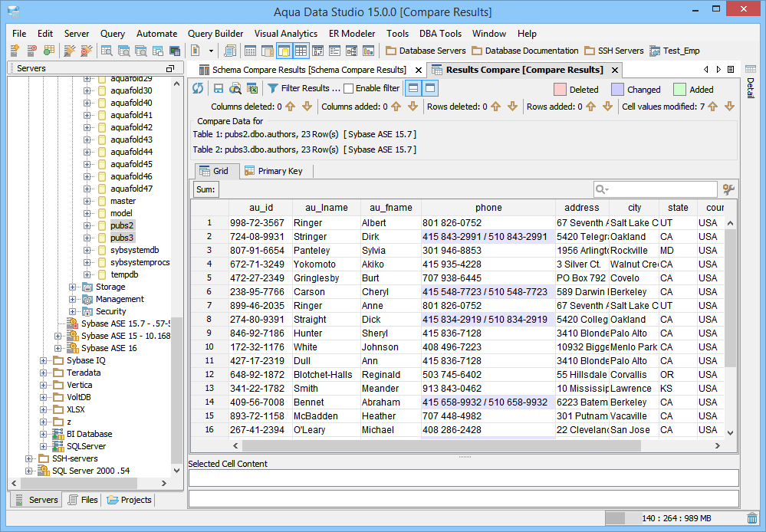The image size is (766, 532).
Task: Click the bar chart Visual Analytics icon
Action: tap(368, 51)
